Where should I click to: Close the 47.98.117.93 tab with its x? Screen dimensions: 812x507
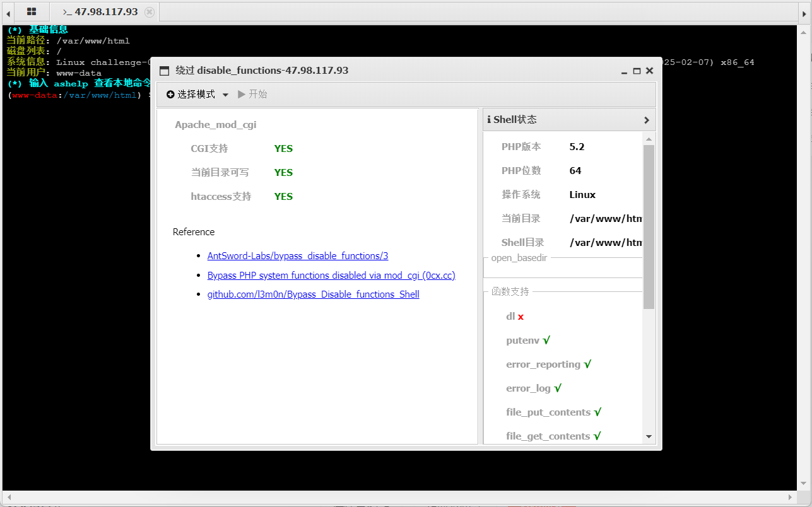[148, 11]
